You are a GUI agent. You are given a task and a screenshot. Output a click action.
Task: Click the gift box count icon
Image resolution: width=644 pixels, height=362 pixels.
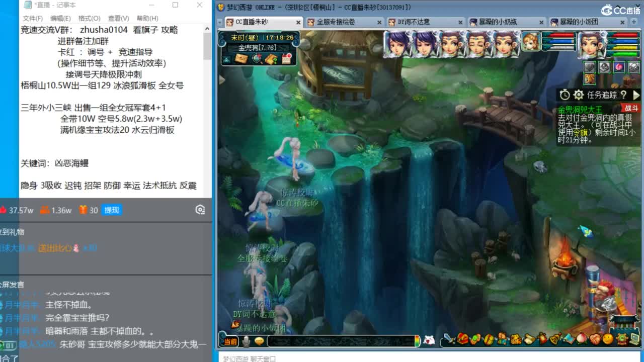(x=83, y=210)
